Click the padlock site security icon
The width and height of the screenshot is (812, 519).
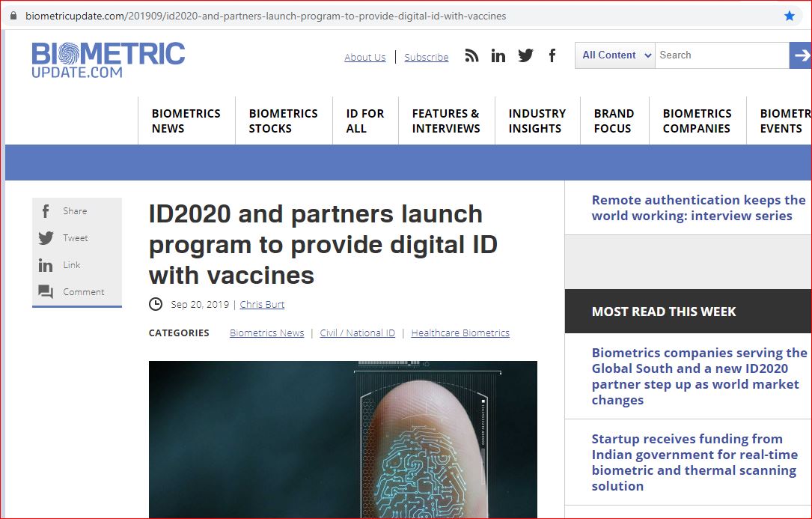tap(13, 16)
